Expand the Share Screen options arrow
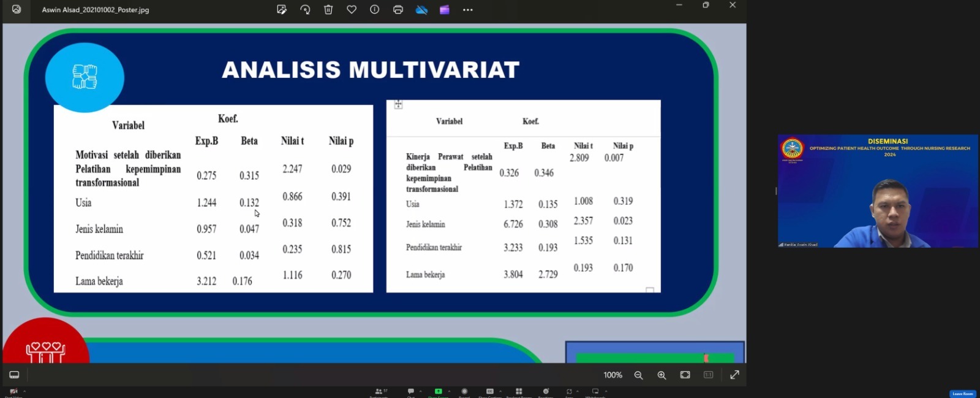980x398 pixels. 450,391
